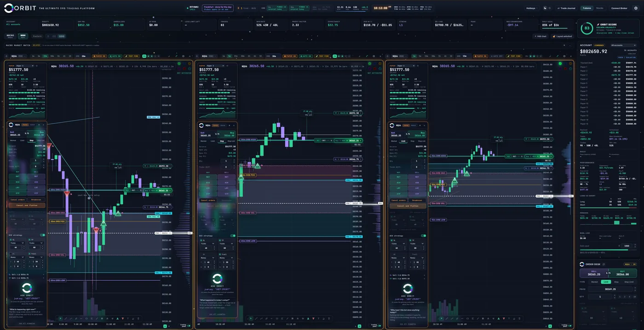Open TP Ticks dropdown in Order Desk

pos(593,312)
